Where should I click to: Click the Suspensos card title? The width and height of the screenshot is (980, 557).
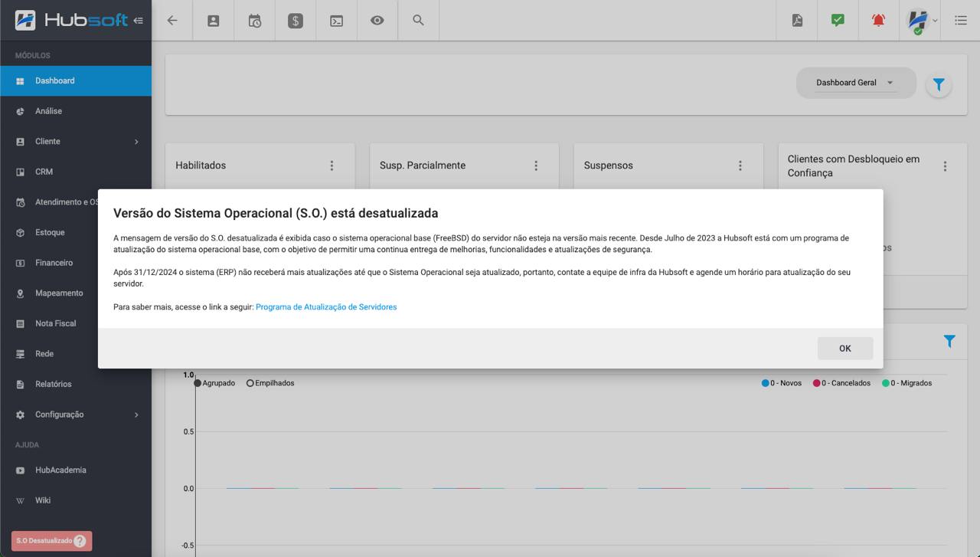coord(609,165)
